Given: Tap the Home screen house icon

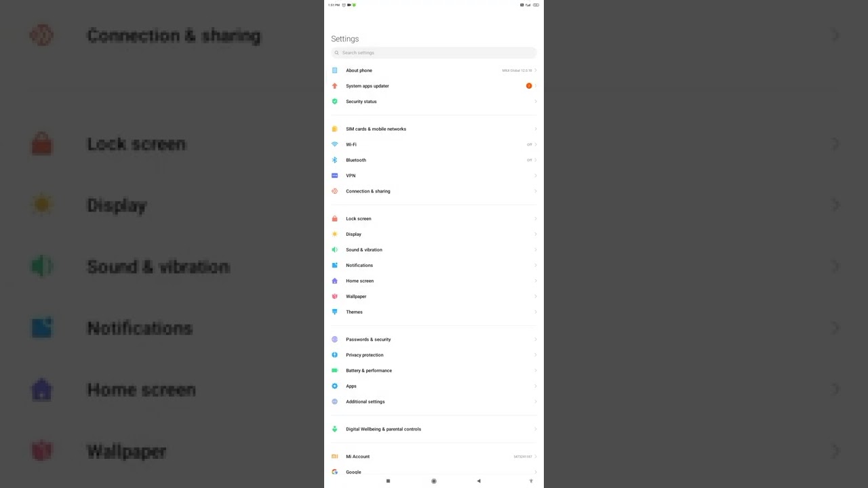Looking at the screenshot, I should pyautogui.click(x=334, y=281).
